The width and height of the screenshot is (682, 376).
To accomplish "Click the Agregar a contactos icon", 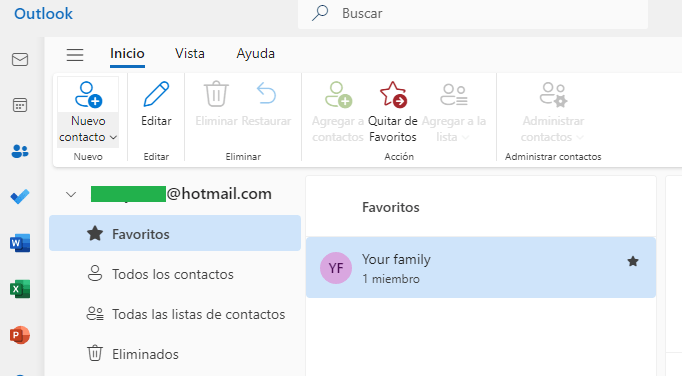I will (x=338, y=94).
